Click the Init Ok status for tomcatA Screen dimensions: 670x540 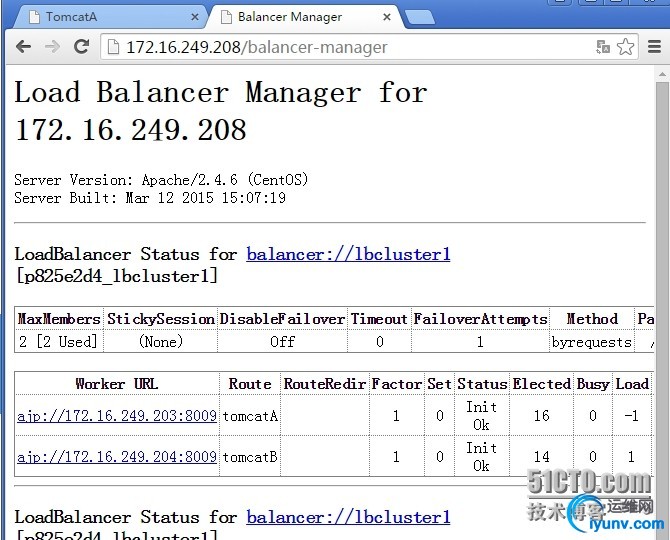point(482,416)
